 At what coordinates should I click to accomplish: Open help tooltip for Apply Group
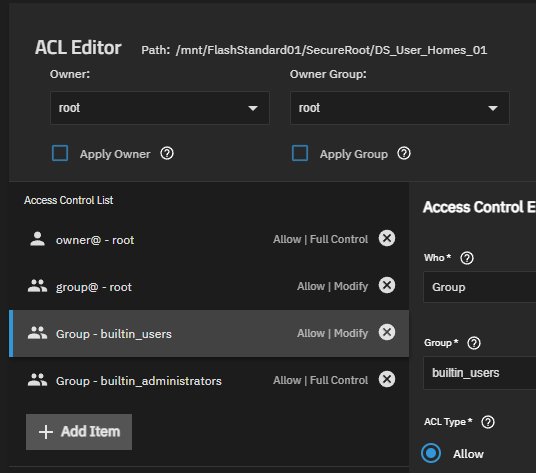pos(404,153)
